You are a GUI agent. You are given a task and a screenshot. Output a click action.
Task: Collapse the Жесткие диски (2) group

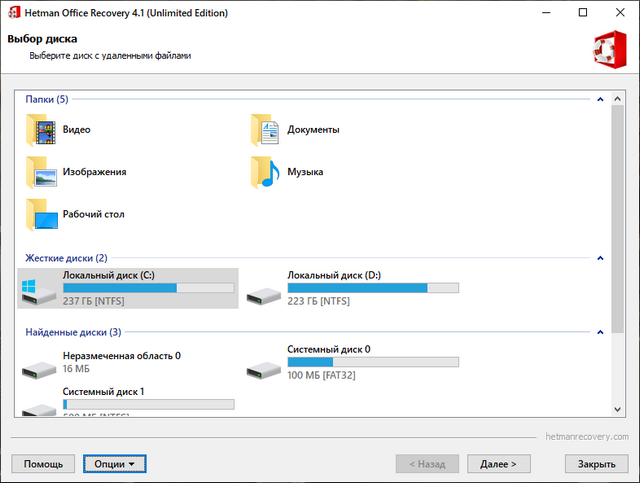[599, 258]
